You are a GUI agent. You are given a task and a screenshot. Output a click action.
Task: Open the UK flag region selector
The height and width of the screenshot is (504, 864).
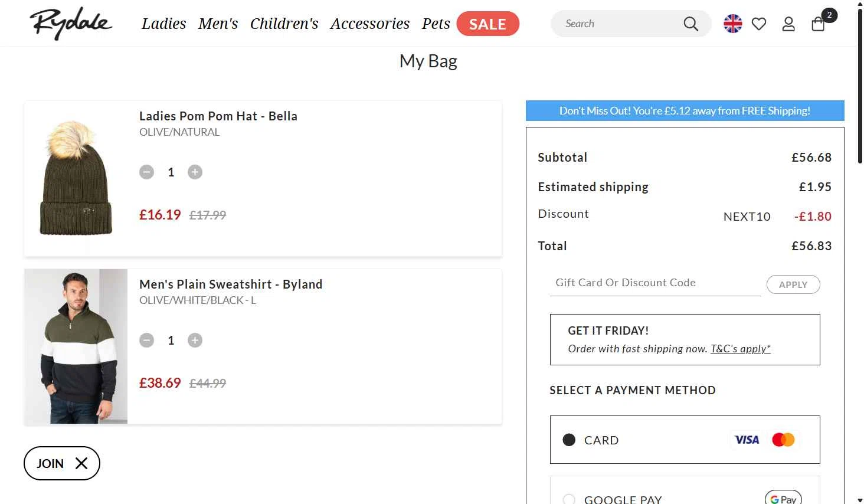pyautogui.click(x=732, y=24)
